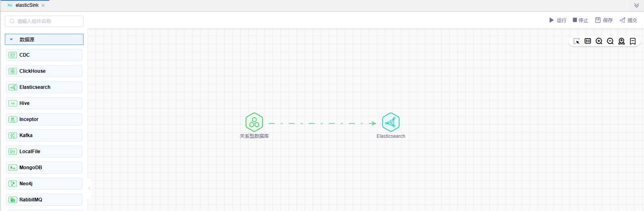The width and height of the screenshot is (644, 211).
Task: Click the bookmark icon in canvas toolbar
Action: point(633,41)
